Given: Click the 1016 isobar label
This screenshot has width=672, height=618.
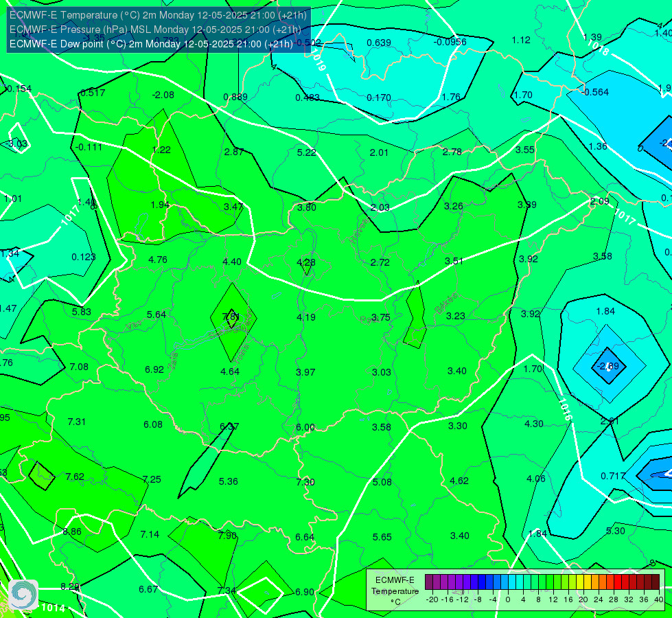Looking at the screenshot, I should point(565,409).
